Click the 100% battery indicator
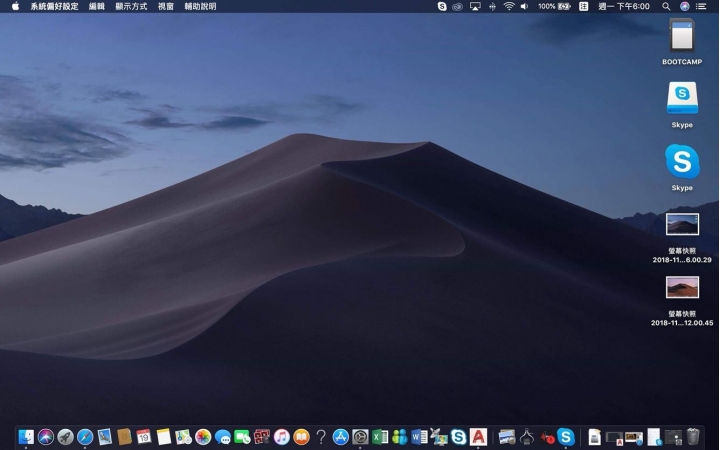This screenshot has width=720, height=450. pos(554,6)
